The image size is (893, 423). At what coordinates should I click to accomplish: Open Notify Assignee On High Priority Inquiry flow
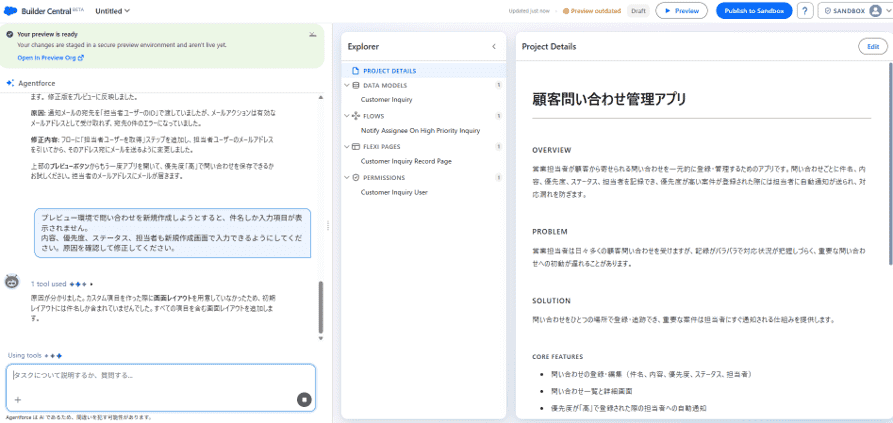point(420,130)
